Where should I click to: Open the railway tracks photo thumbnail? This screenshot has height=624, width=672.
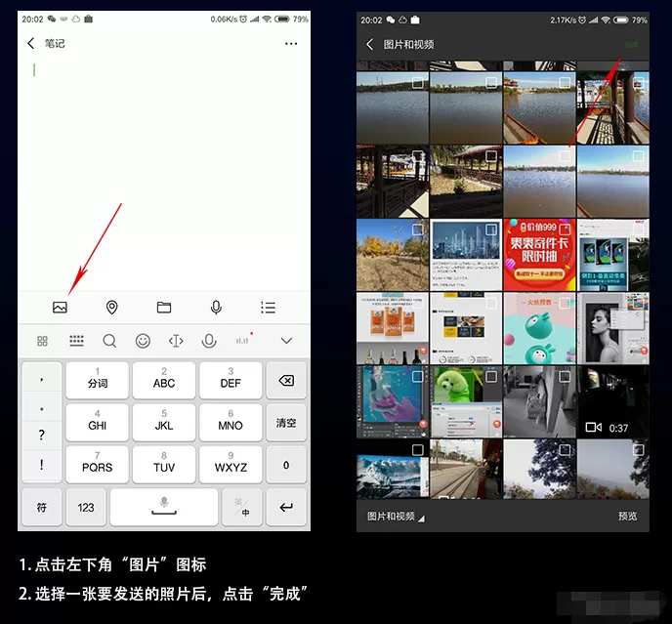pyautogui.click(x=466, y=469)
